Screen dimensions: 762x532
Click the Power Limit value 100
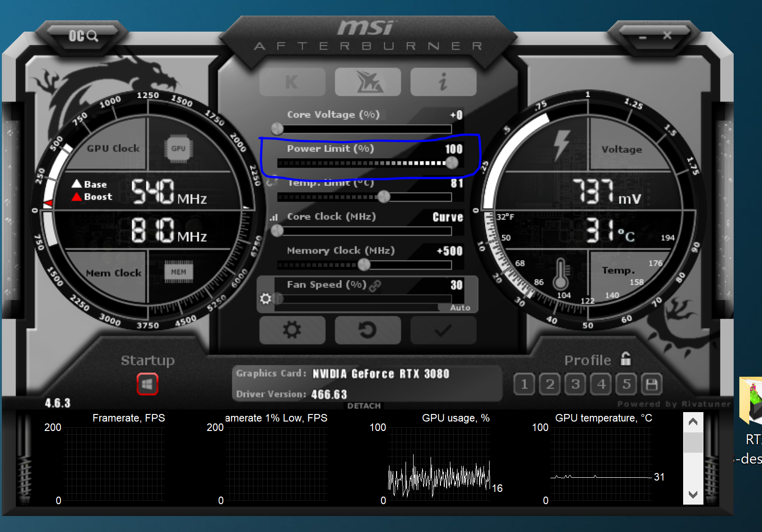(x=454, y=149)
